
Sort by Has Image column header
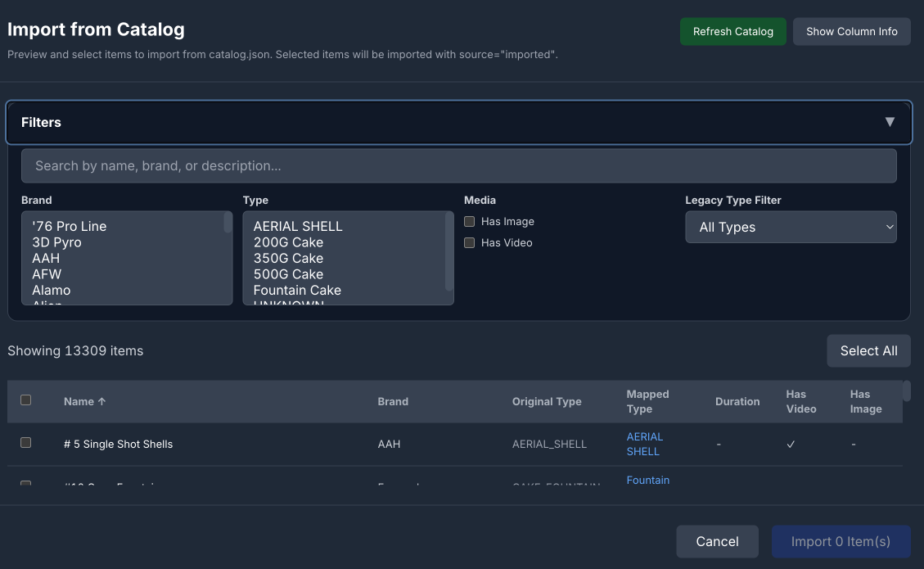[866, 401]
